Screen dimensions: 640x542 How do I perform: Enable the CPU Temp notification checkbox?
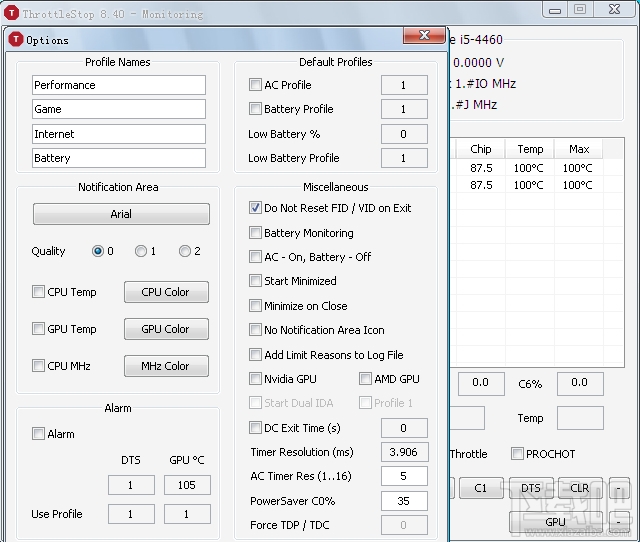(39, 292)
